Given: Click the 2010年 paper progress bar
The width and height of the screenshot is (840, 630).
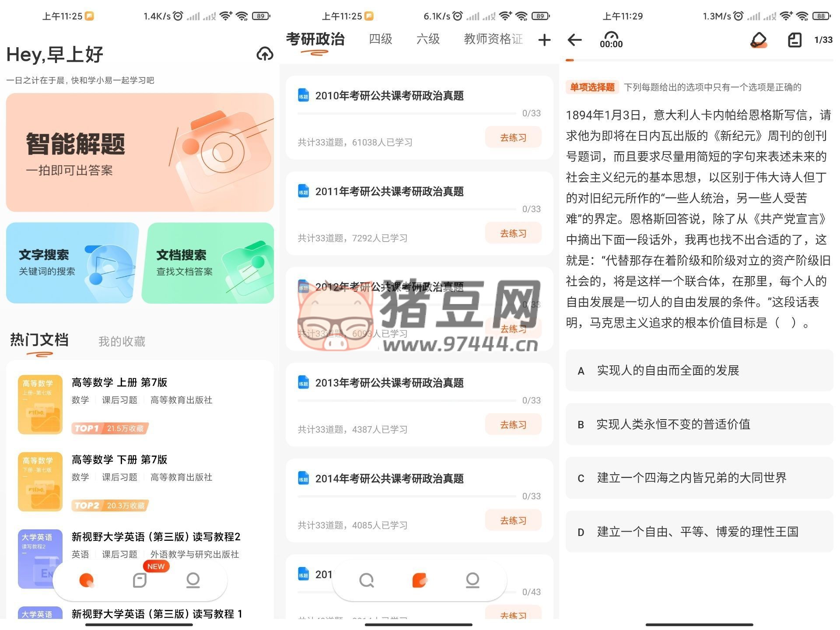Looking at the screenshot, I should pos(407,113).
